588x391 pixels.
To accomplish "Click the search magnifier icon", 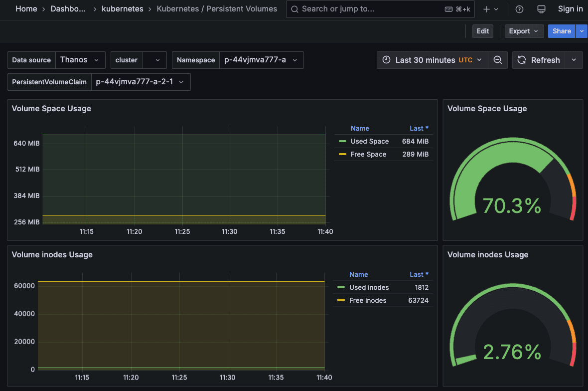I will click(295, 9).
